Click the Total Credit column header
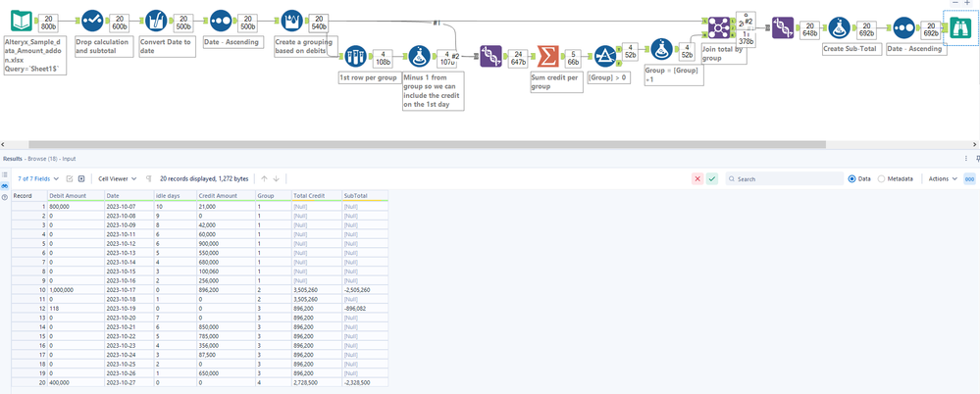 [316, 195]
